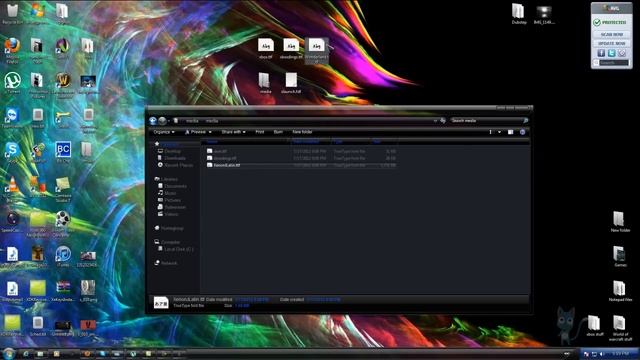Open World of warcraft stuff folder

click(620, 328)
